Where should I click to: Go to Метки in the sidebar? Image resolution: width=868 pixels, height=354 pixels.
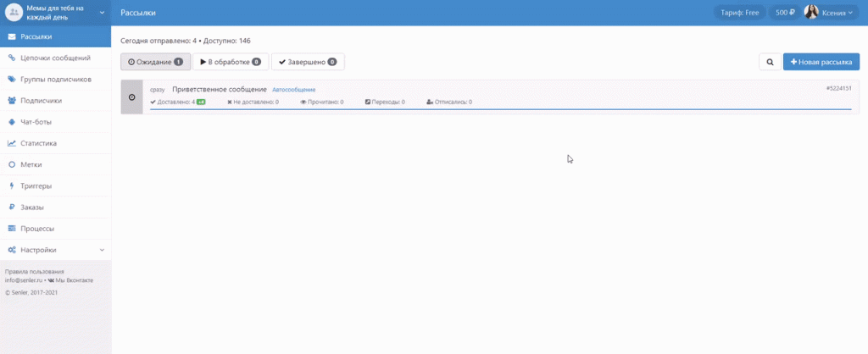31,164
